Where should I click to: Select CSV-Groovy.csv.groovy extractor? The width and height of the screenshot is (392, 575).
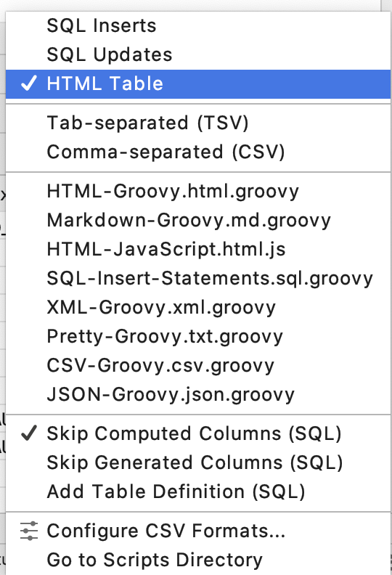198,365
